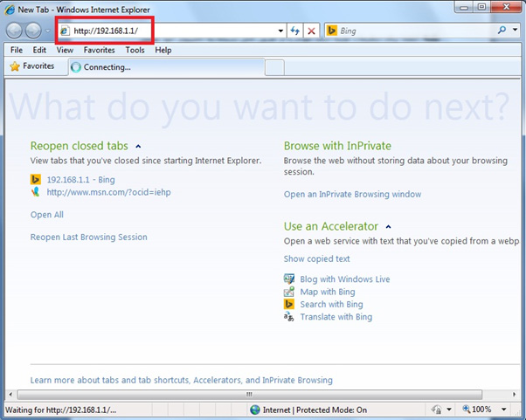Image resolution: width=526 pixels, height=420 pixels.
Task: Select the Connecting... tab
Action: pos(167,67)
